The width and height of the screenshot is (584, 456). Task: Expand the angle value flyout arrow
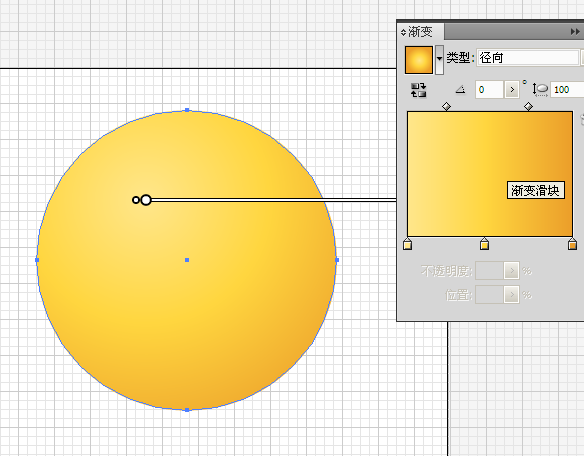click(x=512, y=90)
